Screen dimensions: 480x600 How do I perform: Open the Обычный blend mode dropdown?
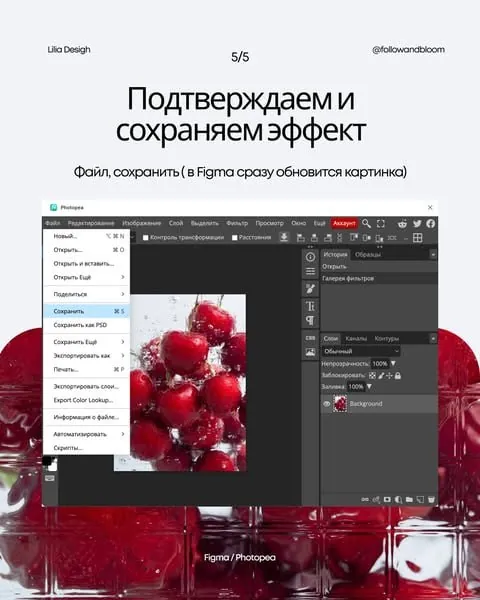pyautogui.click(x=361, y=351)
